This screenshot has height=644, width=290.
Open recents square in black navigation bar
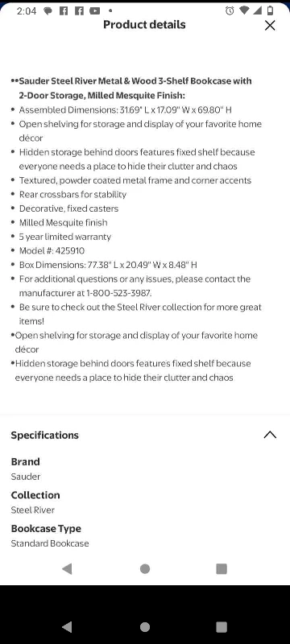click(x=222, y=627)
